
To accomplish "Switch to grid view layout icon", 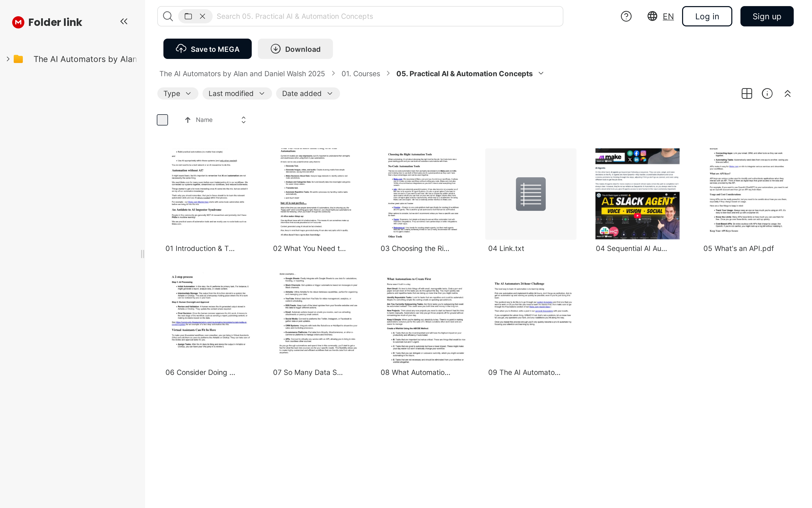I will click(747, 93).
